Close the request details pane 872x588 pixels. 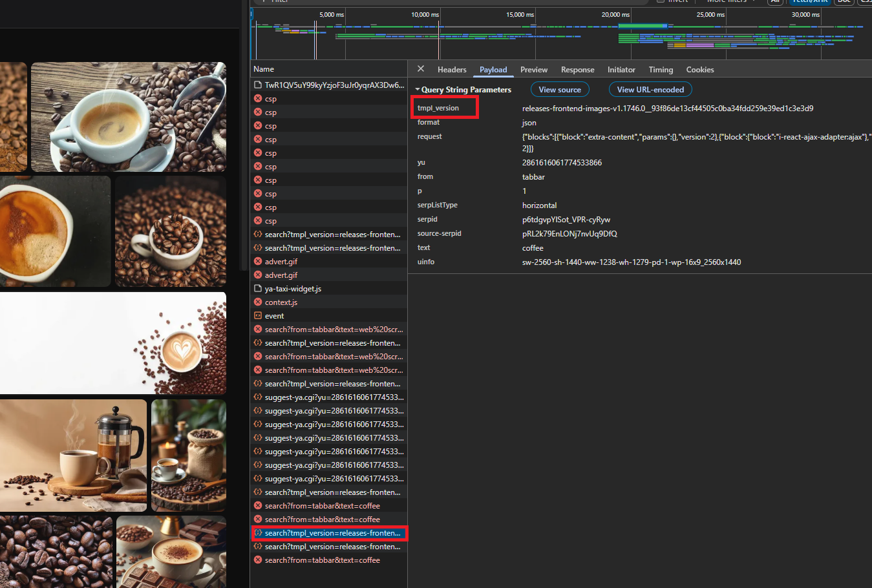(x=421, y=69)
